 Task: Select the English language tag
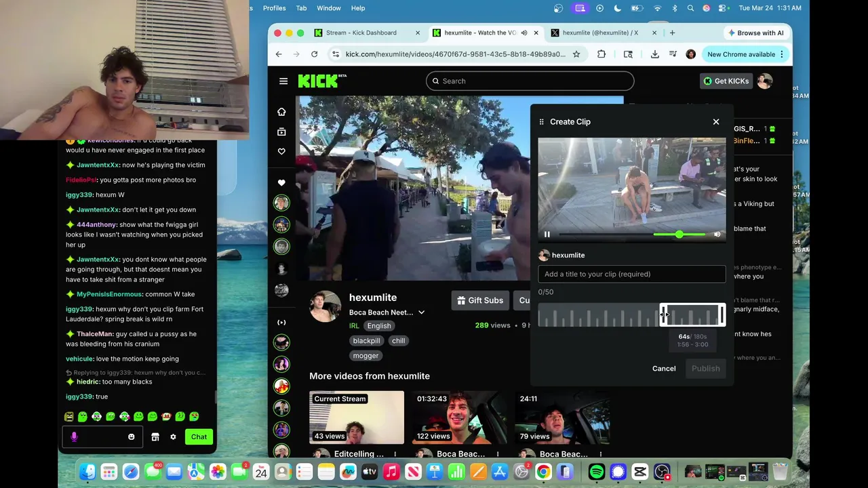tap(379, 326)
